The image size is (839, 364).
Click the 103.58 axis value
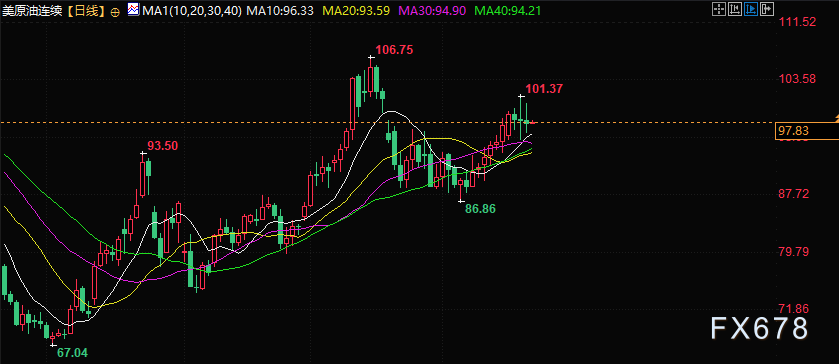click(x=797, y=79)
